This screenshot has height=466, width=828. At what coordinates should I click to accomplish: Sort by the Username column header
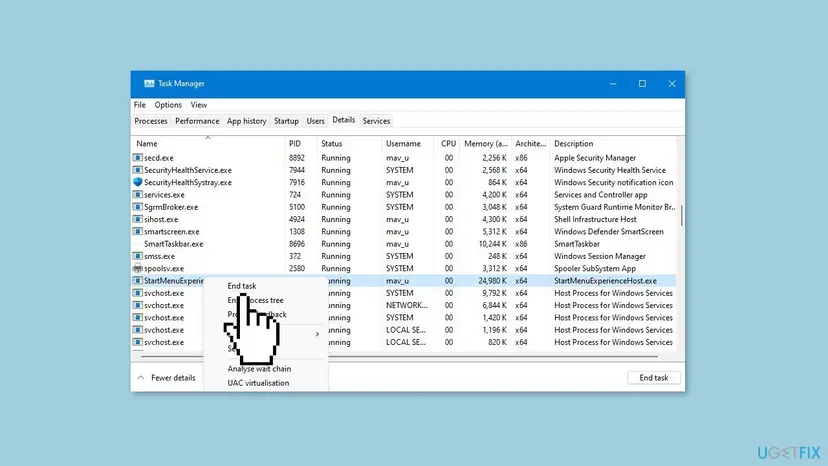click(403, 144)
